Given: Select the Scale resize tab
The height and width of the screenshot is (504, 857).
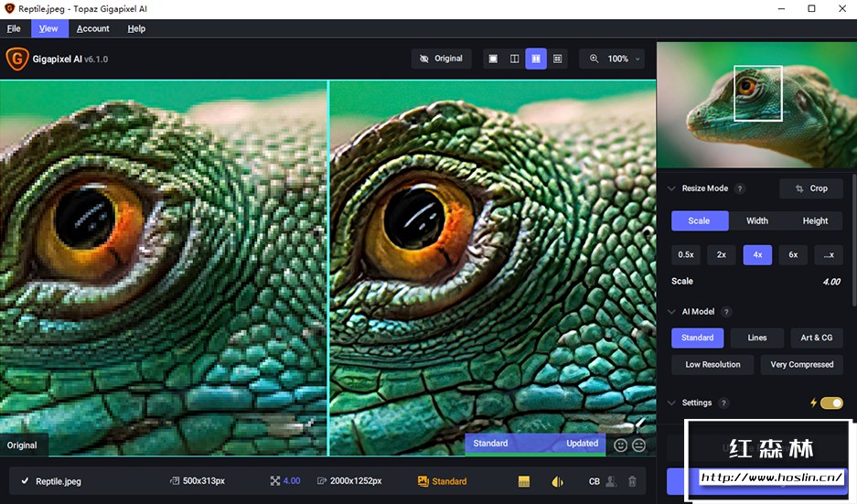Looking at the screenshot, I should (x=699, y=220).
